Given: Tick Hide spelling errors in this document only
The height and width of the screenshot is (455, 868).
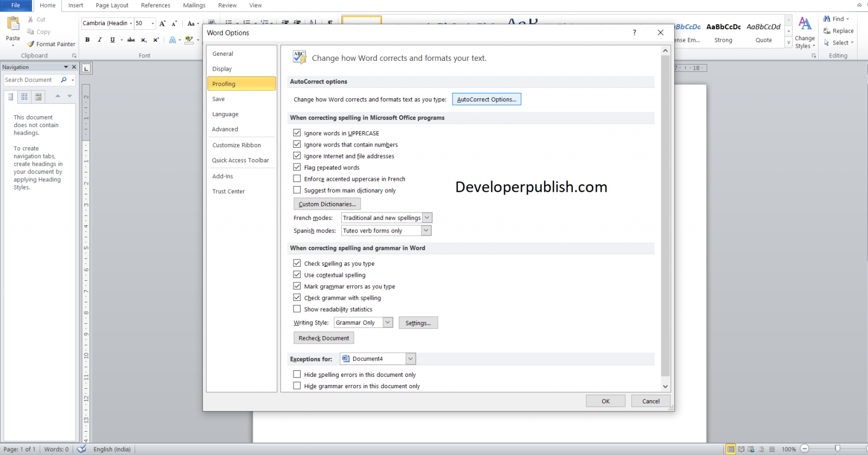Looking at the screenshot, I should click(x=297, y=375).
